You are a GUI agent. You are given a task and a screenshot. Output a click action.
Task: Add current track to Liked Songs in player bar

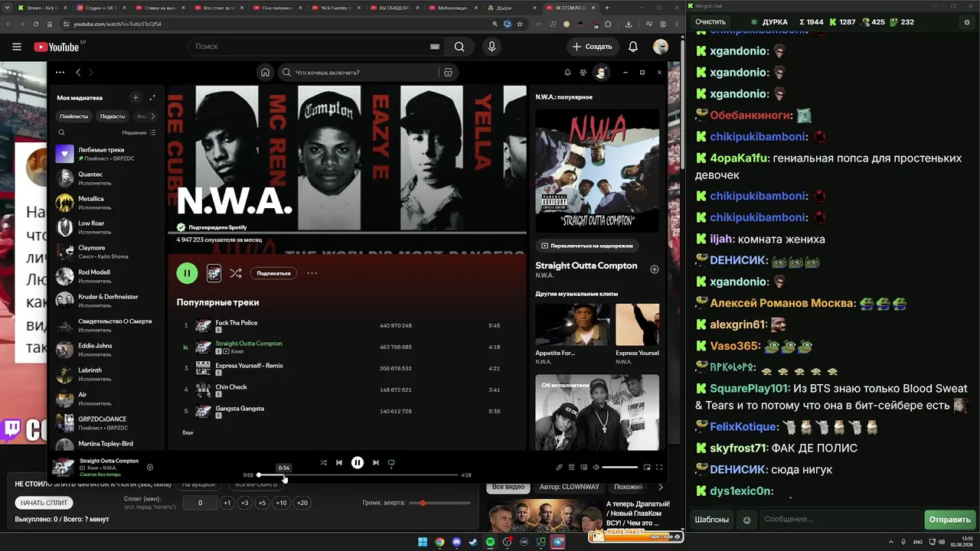pos(150,467)
